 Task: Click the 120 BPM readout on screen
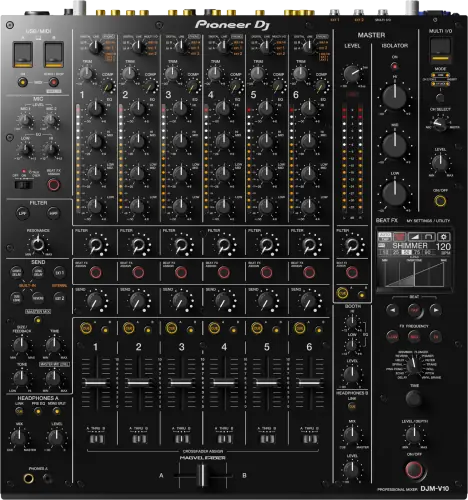click(443, 247)
